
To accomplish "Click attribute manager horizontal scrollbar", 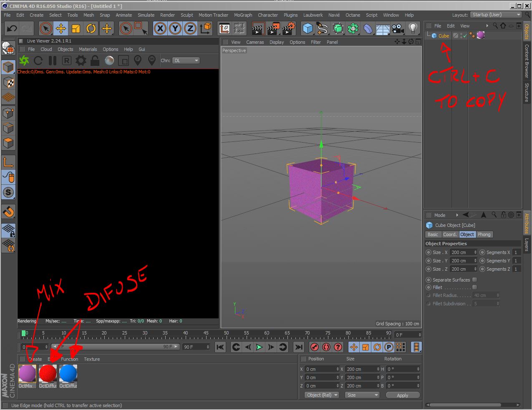I will point(472,405).
